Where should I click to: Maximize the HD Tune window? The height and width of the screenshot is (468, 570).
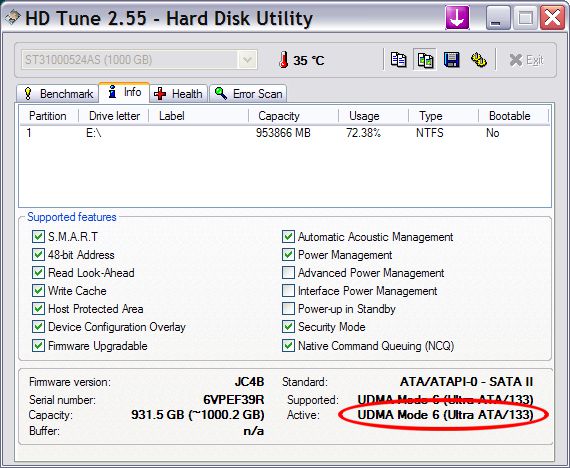(x=525, y=17)
